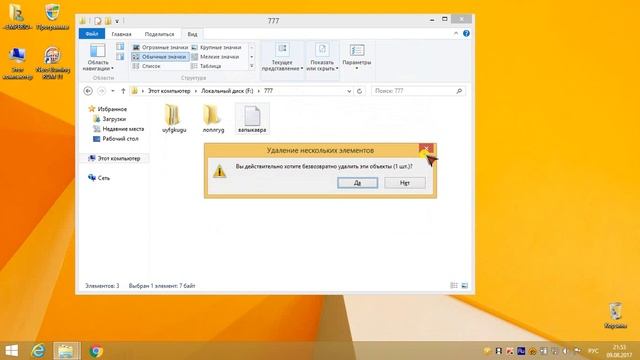
Task: Open Загрузки in navigation pane
Action: (x=109, y=119)
